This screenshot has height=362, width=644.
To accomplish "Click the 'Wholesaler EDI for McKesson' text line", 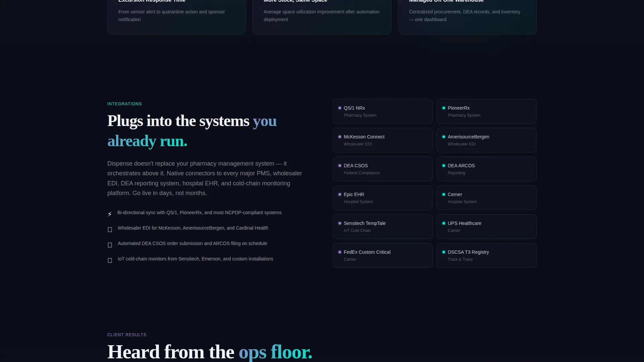I will tap(193, 228).
